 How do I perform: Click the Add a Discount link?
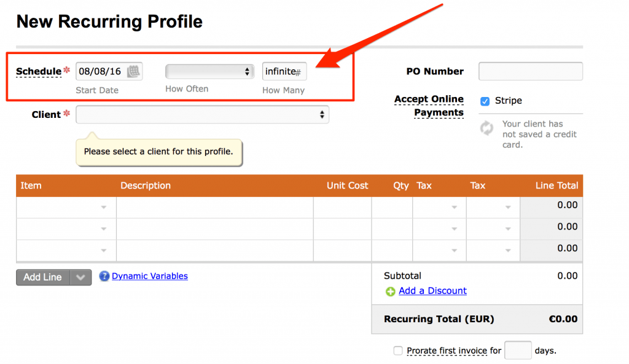tap(432, 291)
